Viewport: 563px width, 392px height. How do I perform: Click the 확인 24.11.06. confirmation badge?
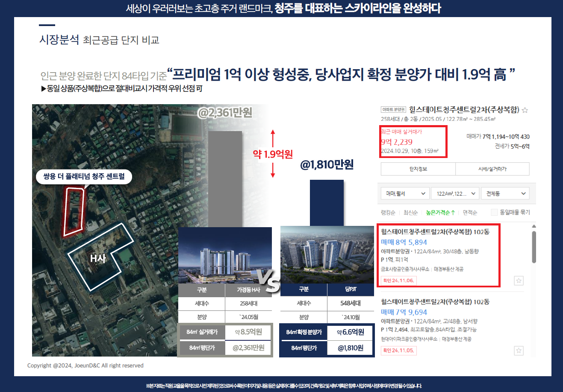398,281
